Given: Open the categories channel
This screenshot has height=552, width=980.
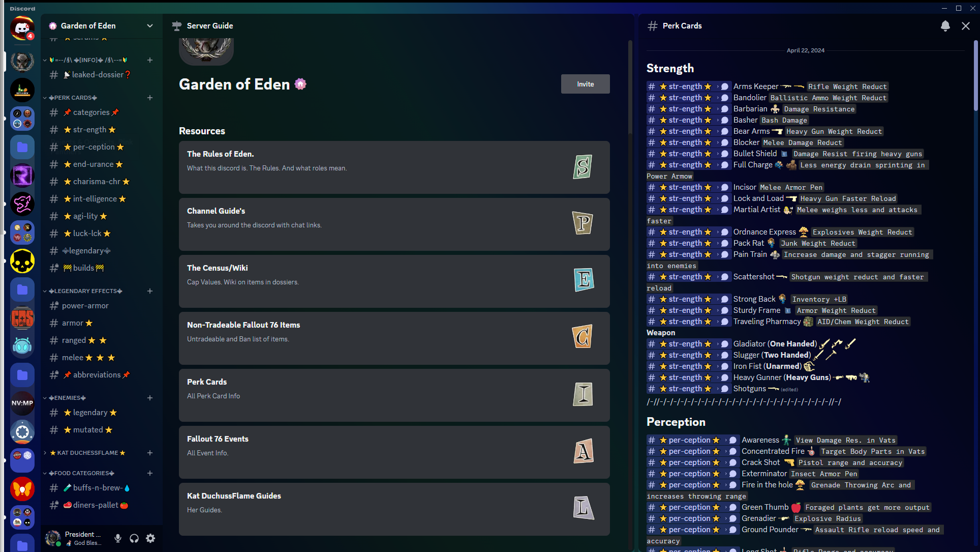Looking at the screenshot, I should [101, 112].
